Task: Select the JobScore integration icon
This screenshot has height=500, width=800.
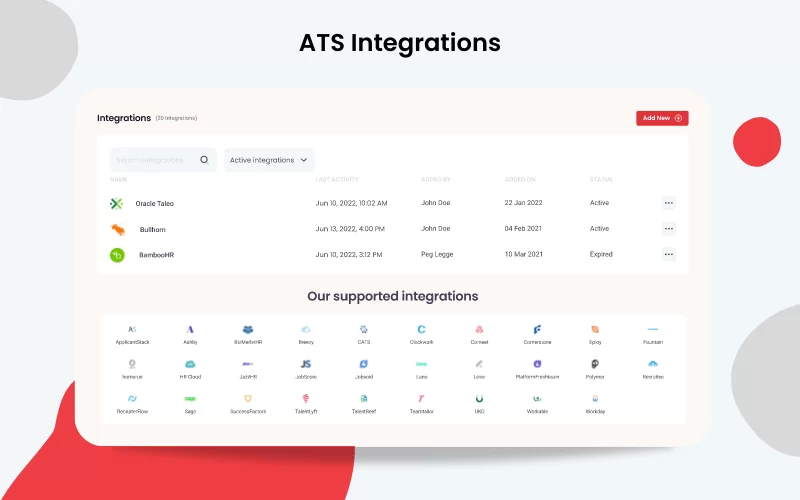Action: pos(306,364)
